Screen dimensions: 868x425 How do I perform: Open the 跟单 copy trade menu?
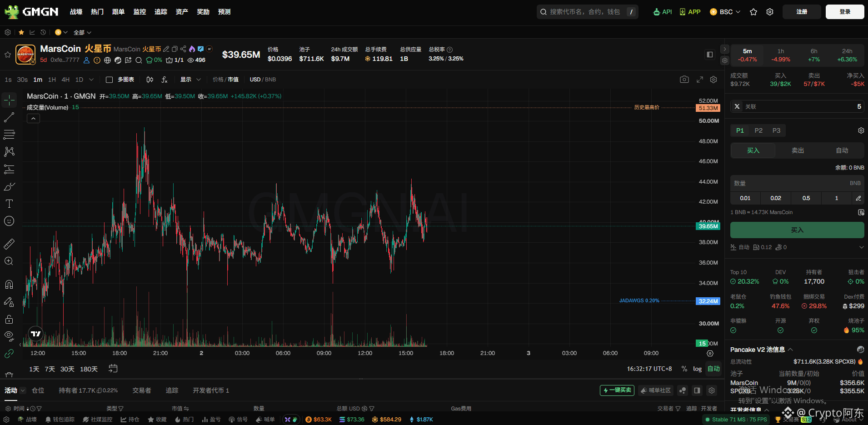118,12
